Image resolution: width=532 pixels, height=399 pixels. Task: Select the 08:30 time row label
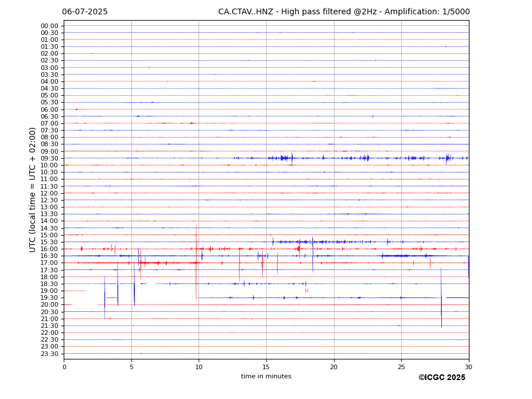coord(49,144)
